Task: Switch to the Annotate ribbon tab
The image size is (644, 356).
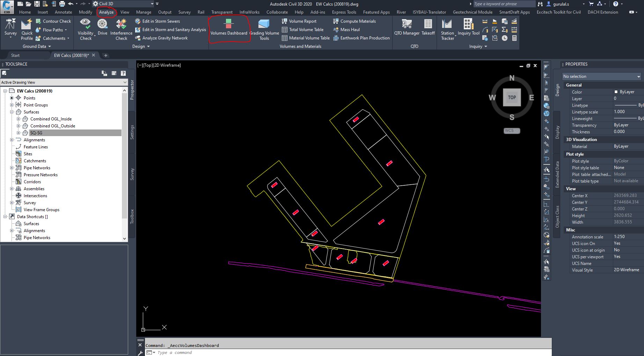Action: [x=63, y=12]
